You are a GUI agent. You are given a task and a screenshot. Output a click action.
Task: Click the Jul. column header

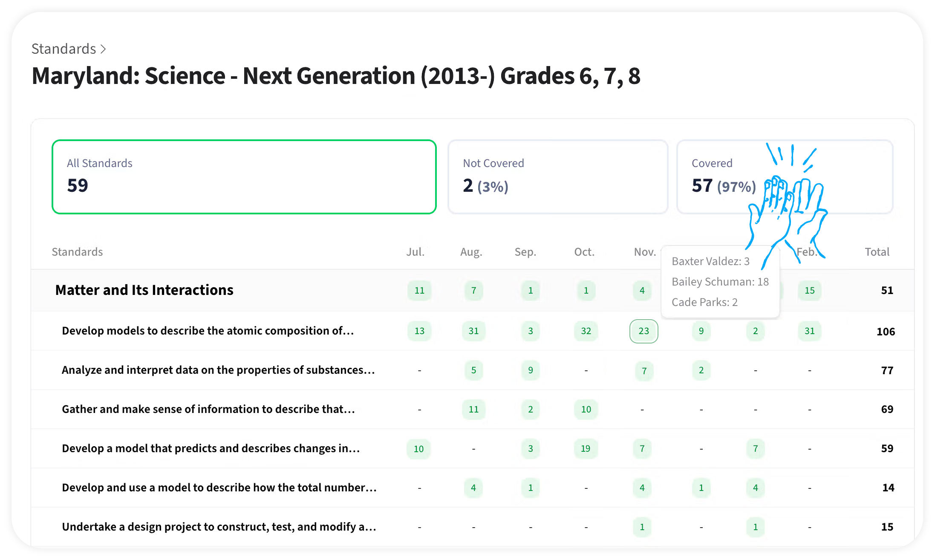[415, 252]
